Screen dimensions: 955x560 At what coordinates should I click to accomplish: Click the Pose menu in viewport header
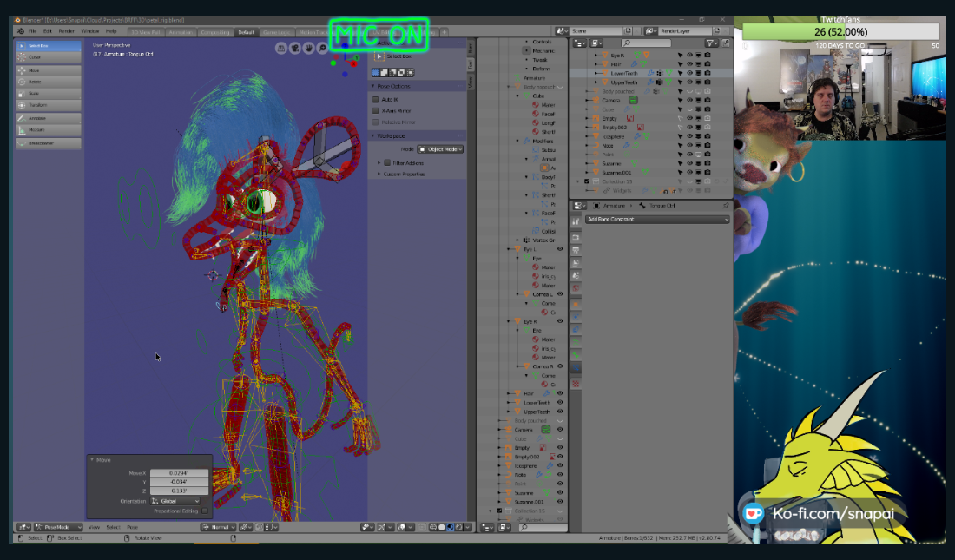tap(133, 527)
